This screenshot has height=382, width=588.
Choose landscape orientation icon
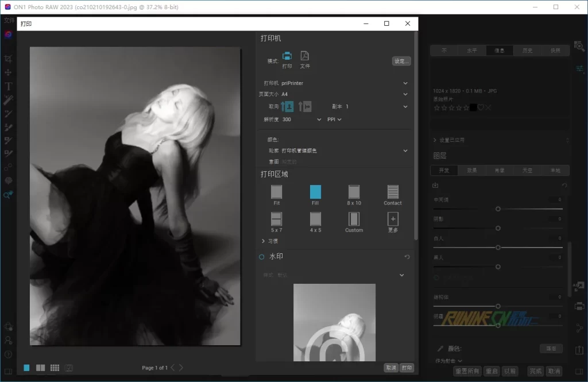click(x=305, y=106)
